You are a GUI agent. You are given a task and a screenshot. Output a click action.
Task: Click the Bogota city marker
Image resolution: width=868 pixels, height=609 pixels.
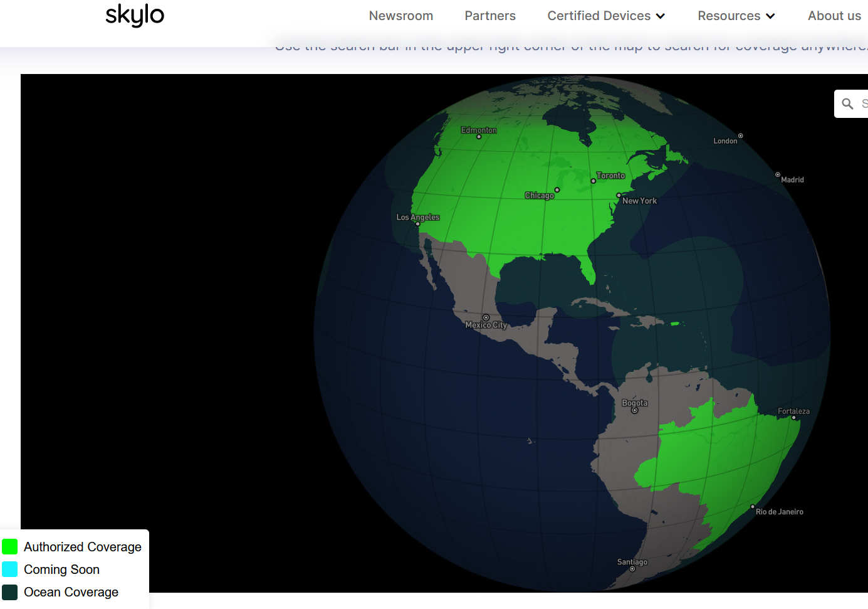[x=634, y=411]
